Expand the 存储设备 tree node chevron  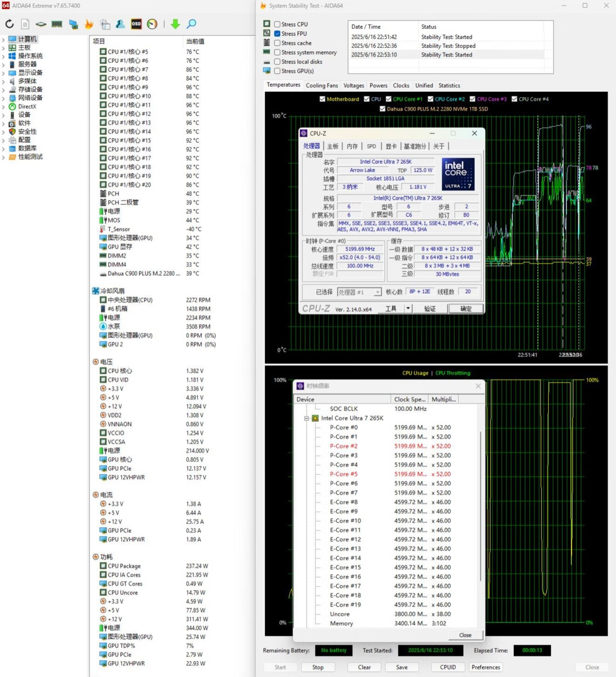pos(3,90)
